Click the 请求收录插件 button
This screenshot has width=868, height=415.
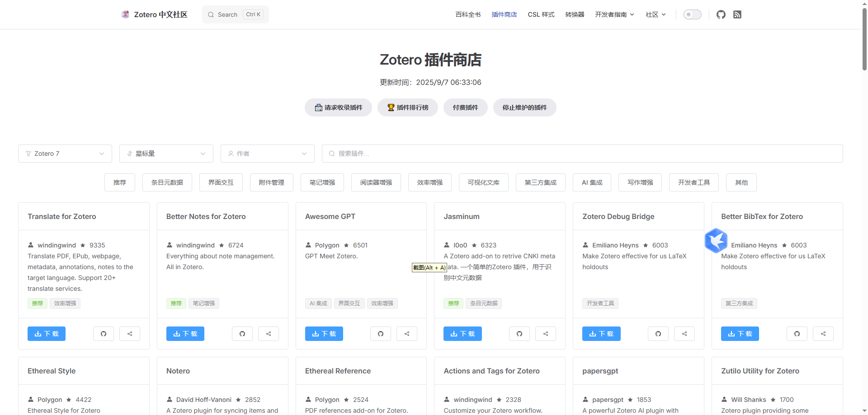coord(338,107)
